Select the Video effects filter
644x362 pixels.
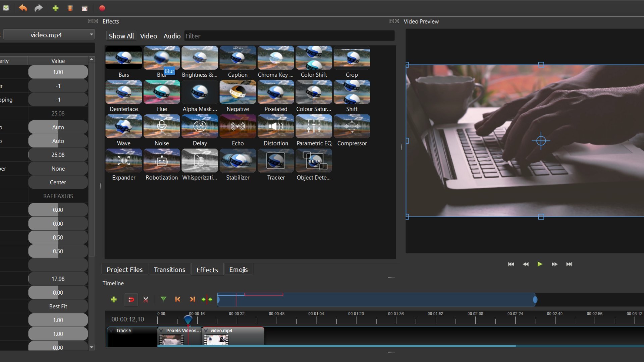coord(148,36)
